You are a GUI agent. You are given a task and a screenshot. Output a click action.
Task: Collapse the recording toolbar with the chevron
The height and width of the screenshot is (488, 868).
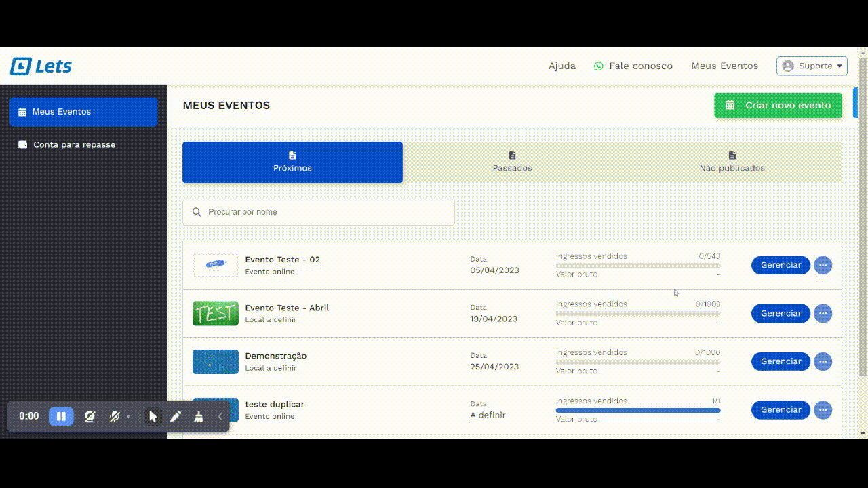click(220, 416)
